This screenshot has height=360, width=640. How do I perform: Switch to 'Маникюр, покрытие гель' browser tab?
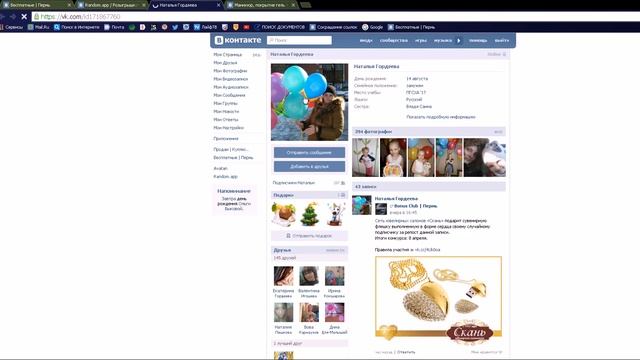tap(261, 5)
